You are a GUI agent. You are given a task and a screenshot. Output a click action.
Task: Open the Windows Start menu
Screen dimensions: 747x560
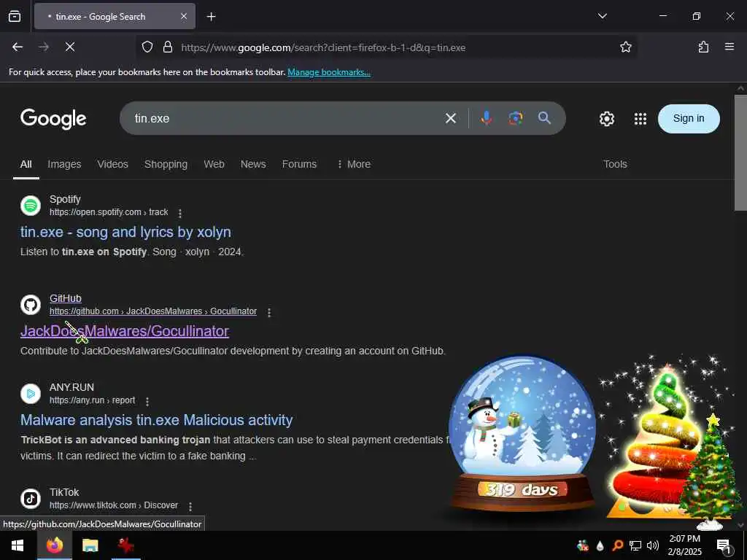click(18, 545)
